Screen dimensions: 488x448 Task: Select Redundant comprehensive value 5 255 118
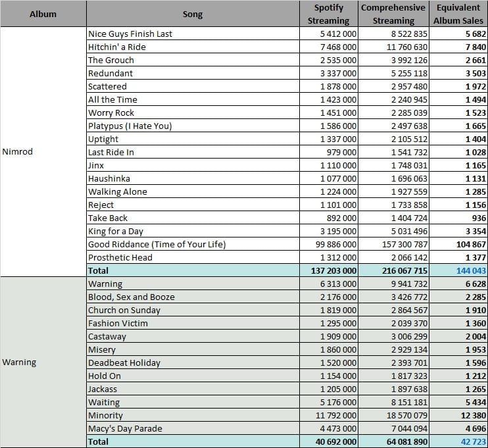pos(393,73)
